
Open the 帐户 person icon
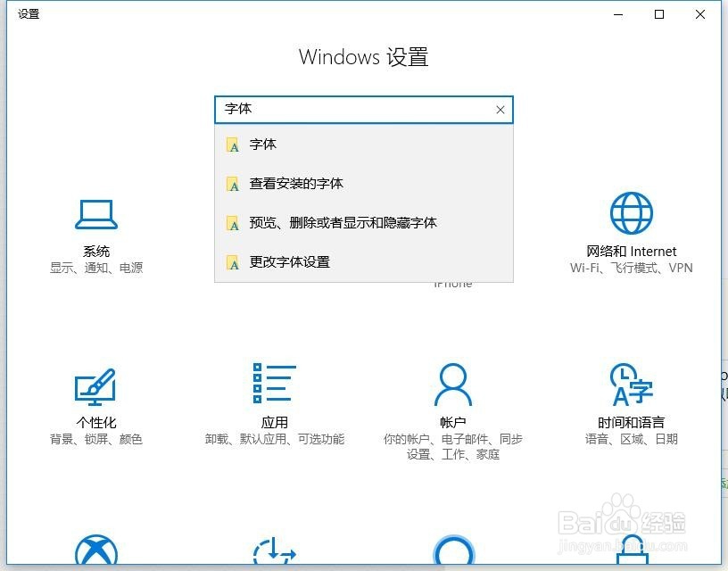click(452, 385)
